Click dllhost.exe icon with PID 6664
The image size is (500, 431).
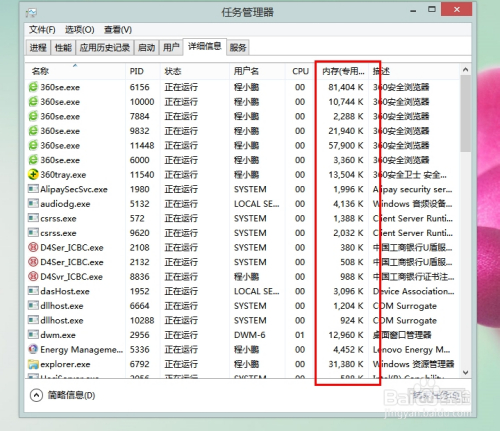coord(33,306)
